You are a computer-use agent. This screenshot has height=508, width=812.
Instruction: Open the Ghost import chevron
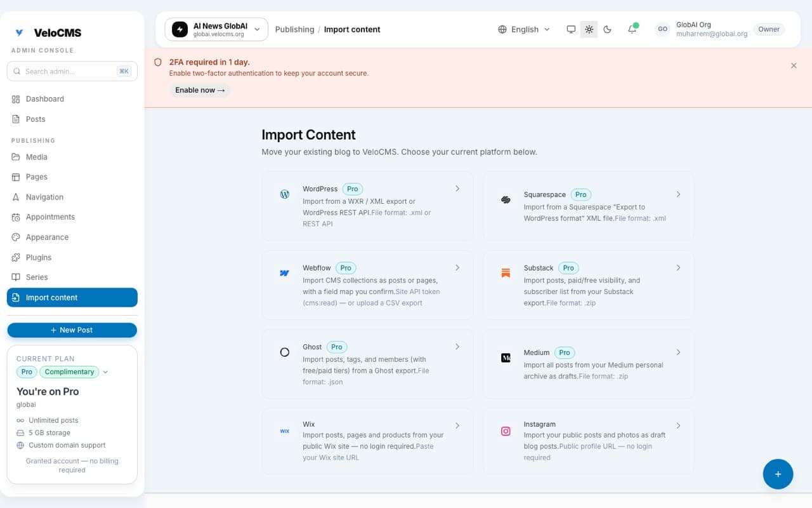pos(457,347)
